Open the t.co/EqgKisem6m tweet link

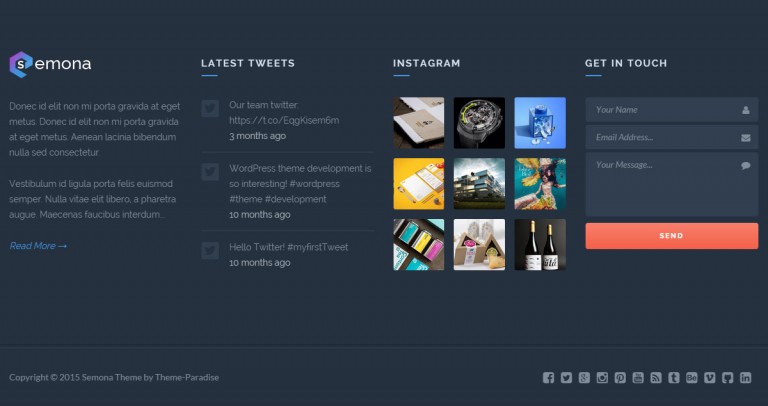pos(284,120)
